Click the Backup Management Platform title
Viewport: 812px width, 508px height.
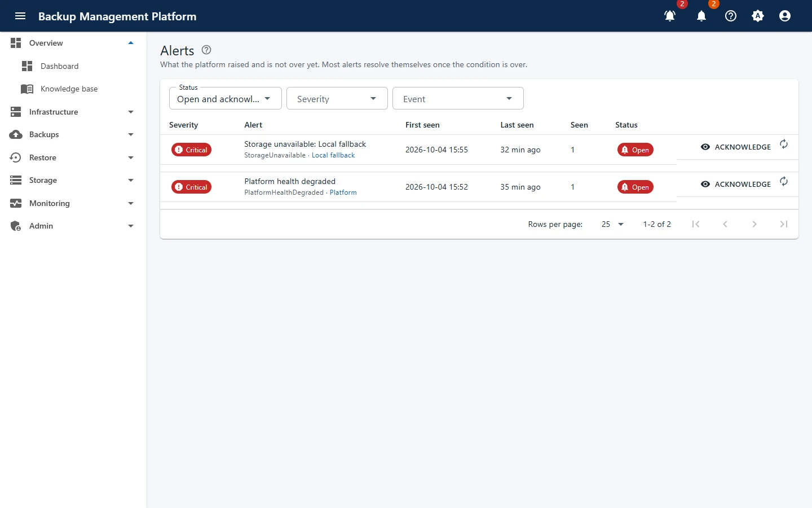[117, 16]
